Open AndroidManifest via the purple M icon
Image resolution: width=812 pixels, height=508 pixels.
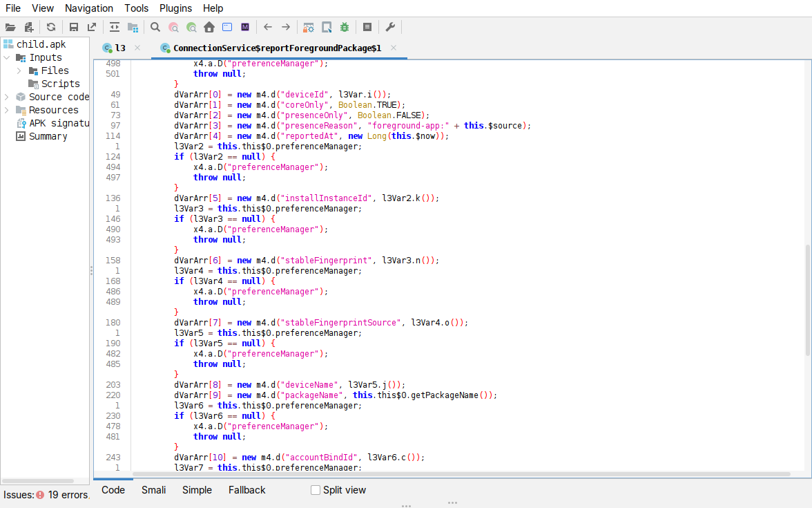coord(245,28)
